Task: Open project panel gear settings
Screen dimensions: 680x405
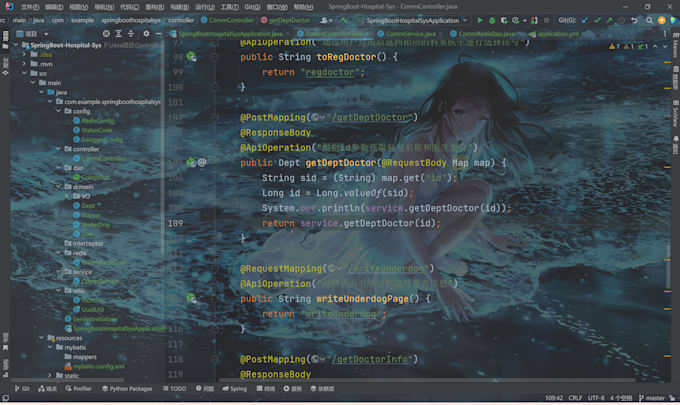Action: 146,33
